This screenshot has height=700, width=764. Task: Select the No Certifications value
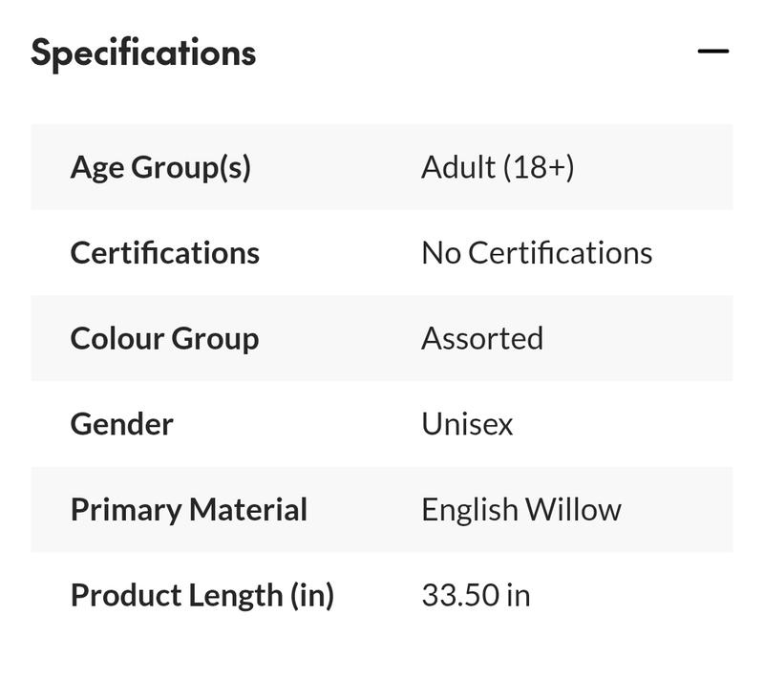coord(537,253)
